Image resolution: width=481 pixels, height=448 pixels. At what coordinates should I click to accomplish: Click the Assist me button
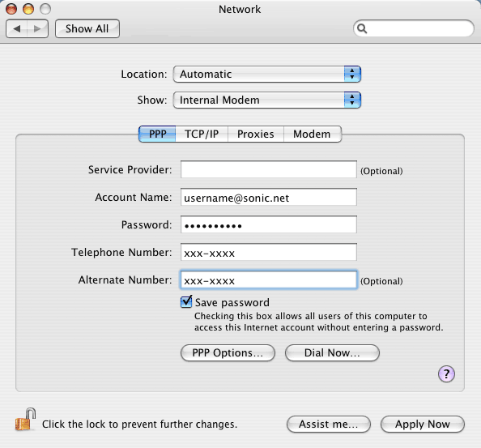click(329, 424)
